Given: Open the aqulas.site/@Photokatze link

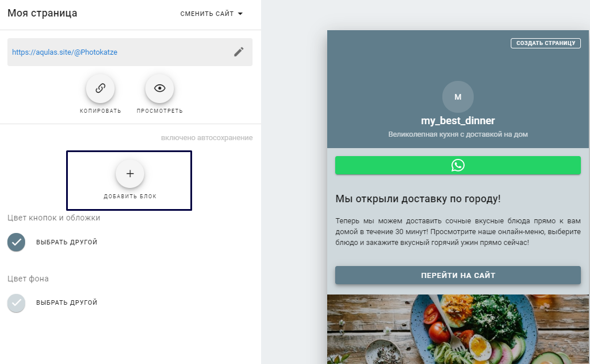Looking at the screenshot, I should coord(65,52).
